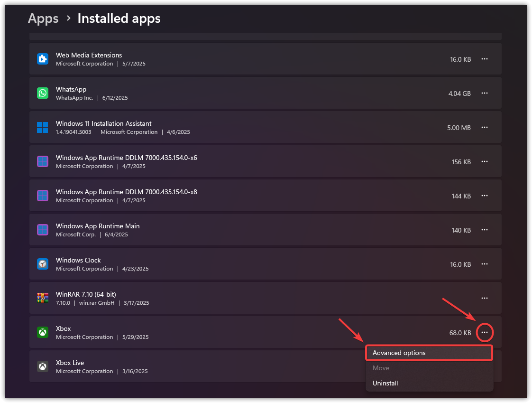Click the Installed apps breadcrumb title

[x=119, y=19]
